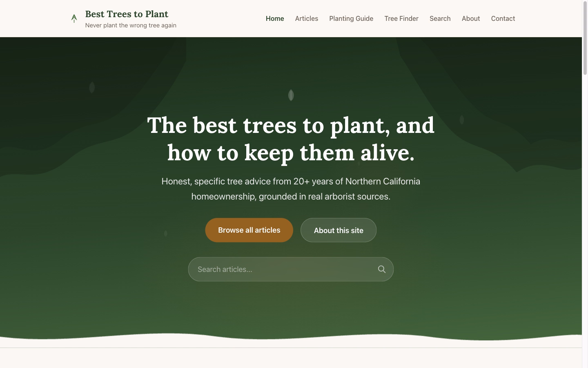
Task: Open the Planting Guide page
Action: [351, 18]
